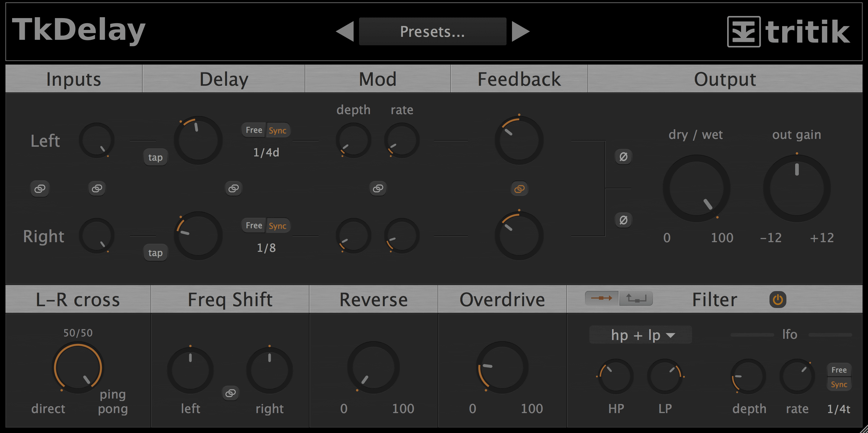The image size is (868, 433).
Task: Click the 50/50 cross value label
Action: point(78,333)
